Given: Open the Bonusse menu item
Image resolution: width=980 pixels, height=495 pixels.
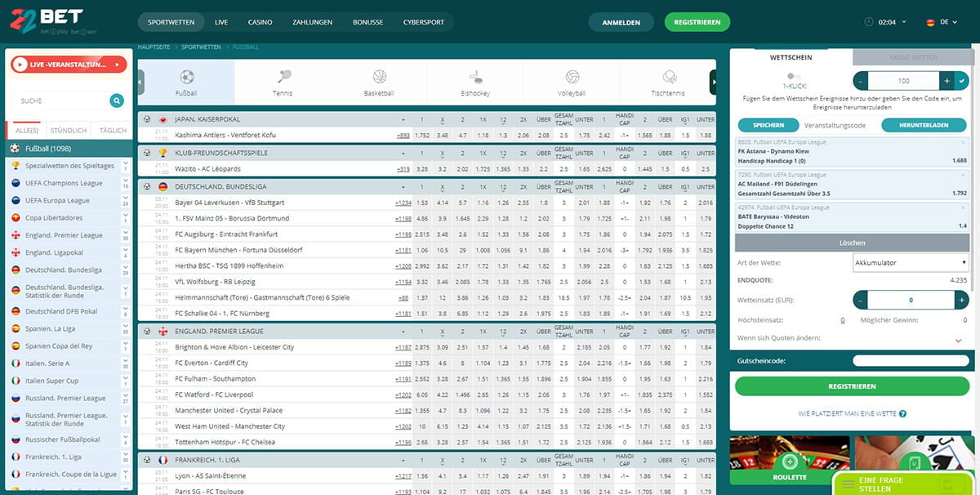Looking at the screenshot, I should tap(367, 22).
